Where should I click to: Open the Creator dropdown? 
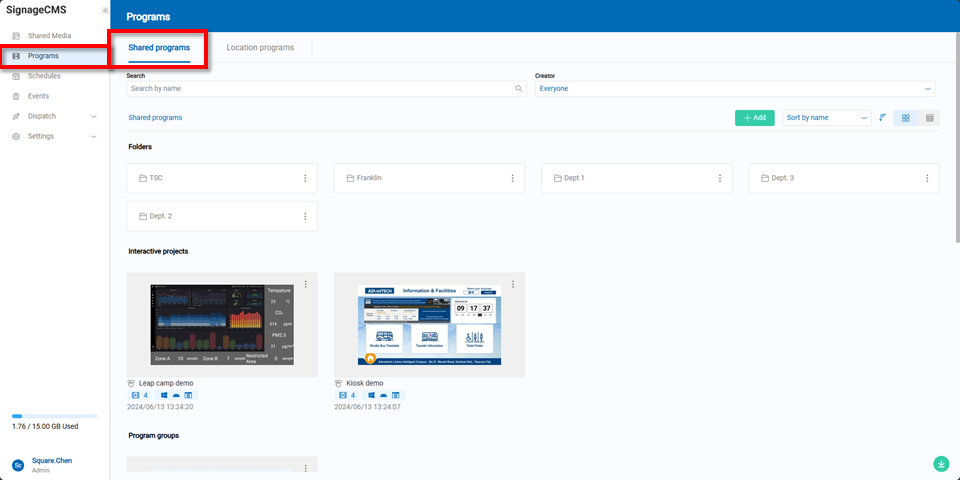(735, 88)
